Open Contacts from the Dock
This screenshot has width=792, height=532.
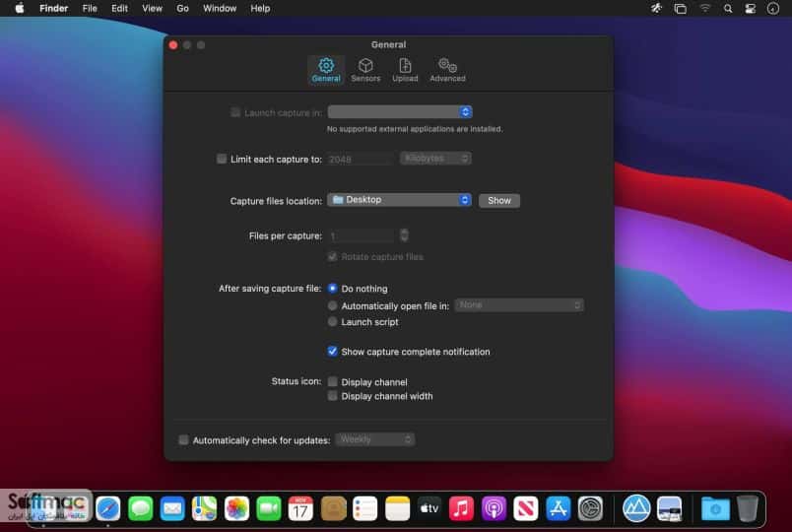333,508
